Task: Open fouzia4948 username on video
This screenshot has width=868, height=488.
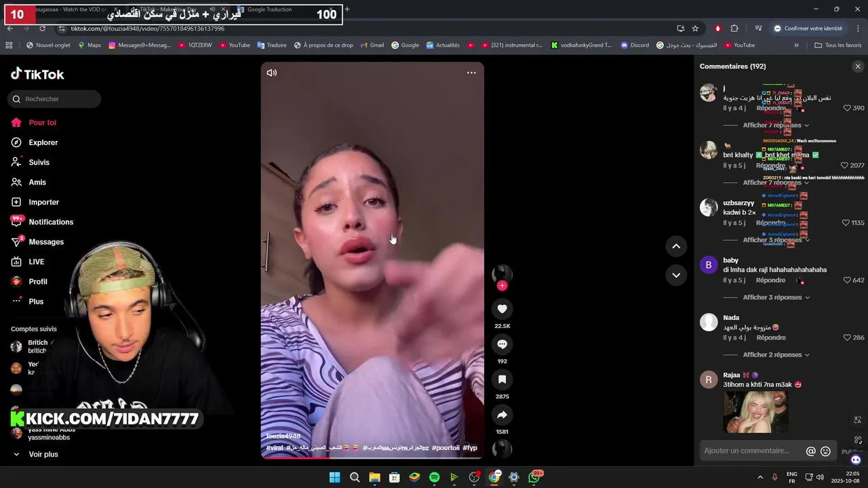Action: (x=283, y=436)
